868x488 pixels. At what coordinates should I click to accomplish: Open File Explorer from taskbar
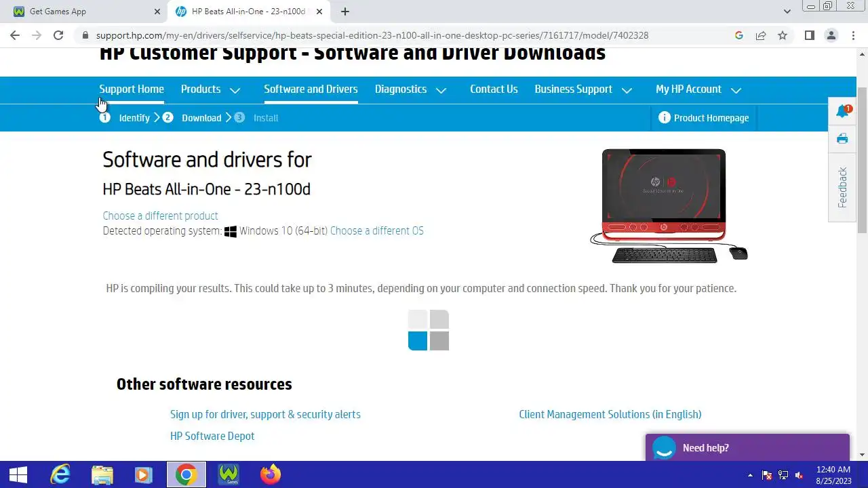(x=102, y=474)
